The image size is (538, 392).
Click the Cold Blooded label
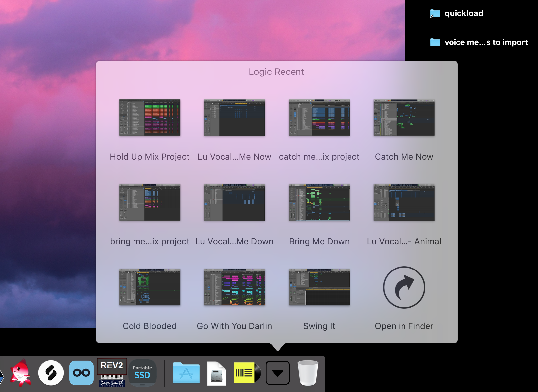150,326
